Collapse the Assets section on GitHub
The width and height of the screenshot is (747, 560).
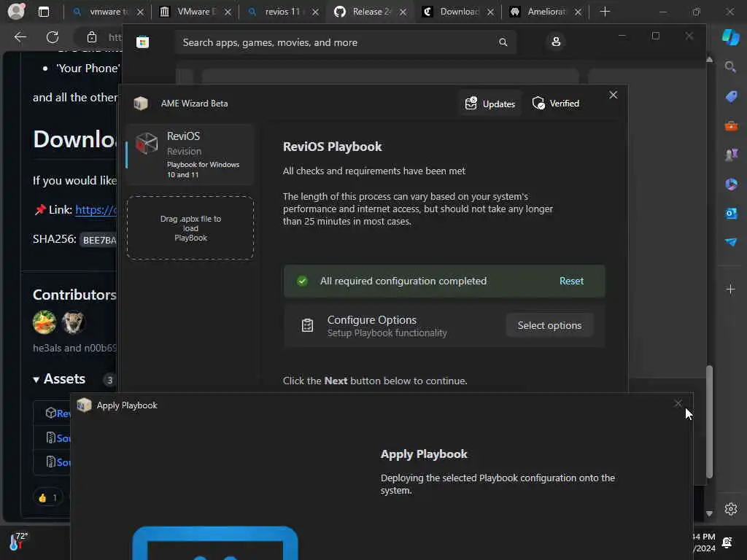(x=59, y=379)
